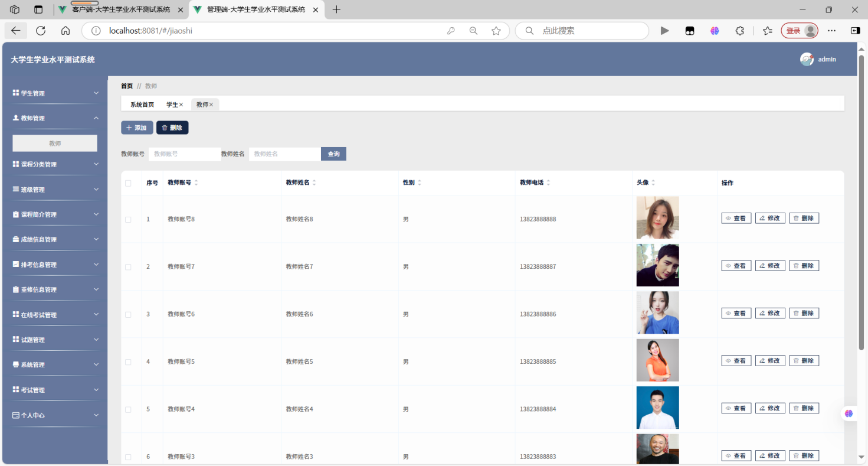
Task: Expand the 重修信息管理 sidebar menu
Action: pyautogui.click(x=55, y=289)
